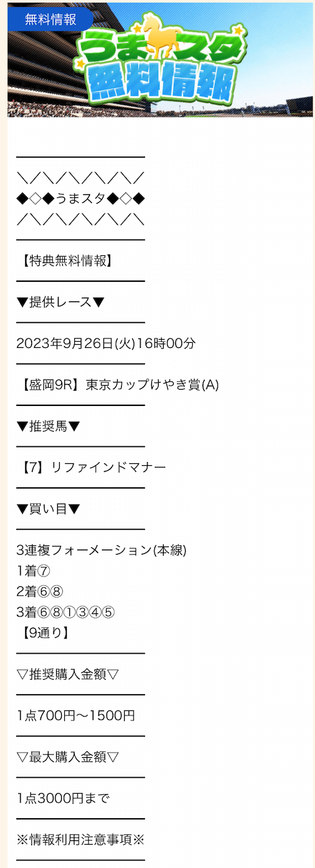Image resolution: width=315 pixels, height=868 pixels.
Task: Click the 【特典無料情報】 line
Action: click(x=66, y=260)
